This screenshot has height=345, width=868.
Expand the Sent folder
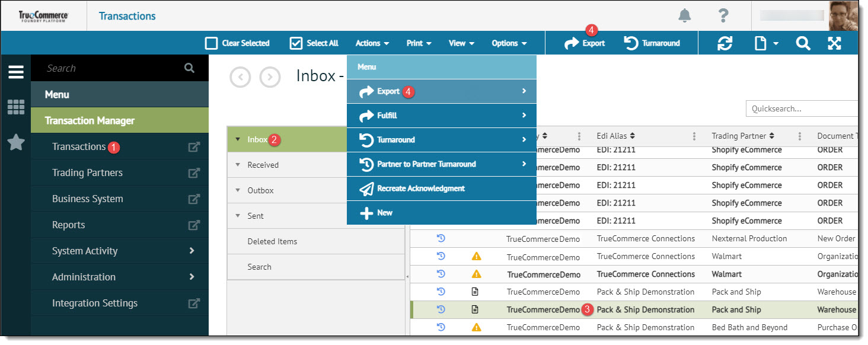tap(238, 216)
